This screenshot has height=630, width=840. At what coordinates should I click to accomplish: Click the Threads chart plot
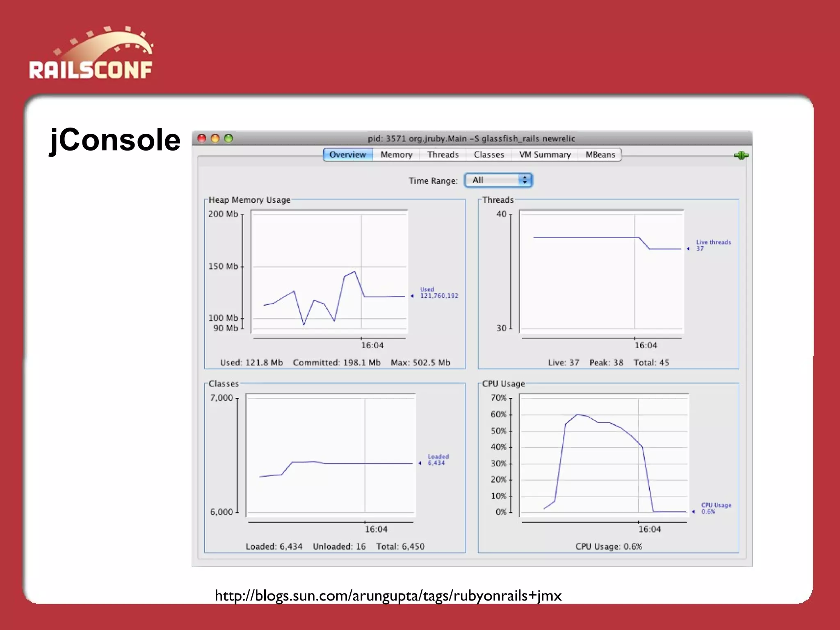coord(601,271)
